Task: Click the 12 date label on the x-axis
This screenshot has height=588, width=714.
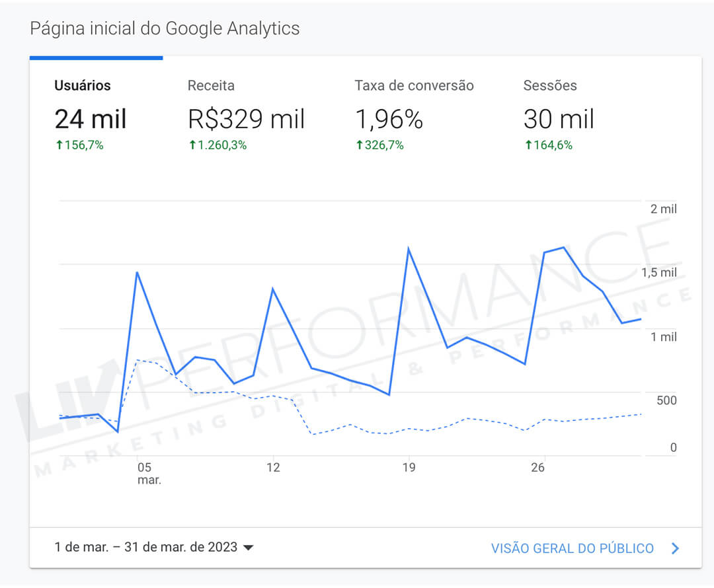Action: [x=273, y=468]
